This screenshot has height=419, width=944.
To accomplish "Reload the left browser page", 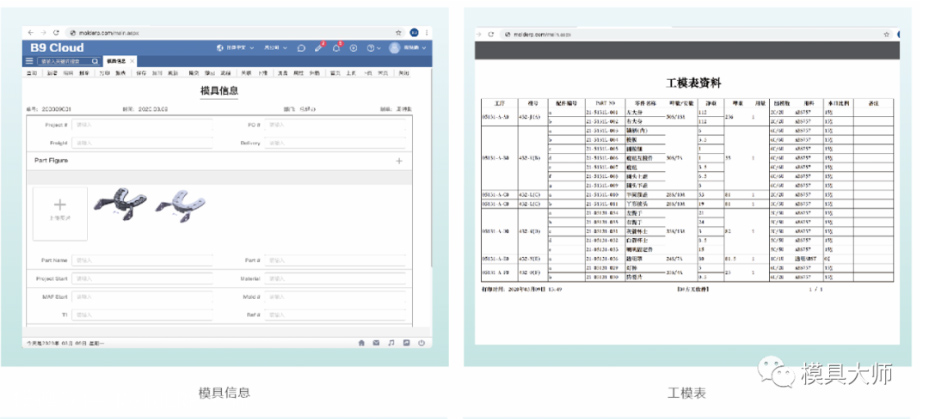I will click(55, 32).
